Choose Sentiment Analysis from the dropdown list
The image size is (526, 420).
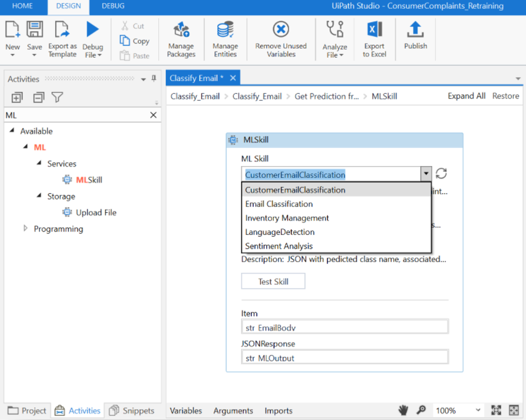pos(337,246)
